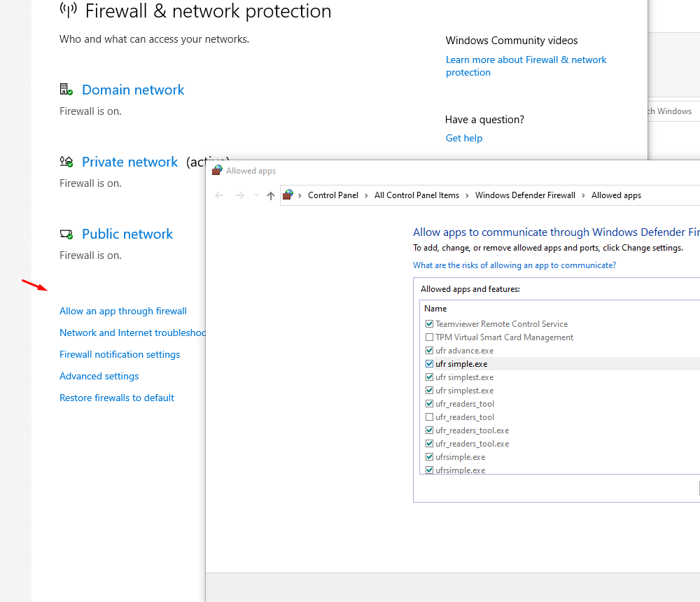Uncheck the first ufr_readers_tool checkbox

[430, 404]
